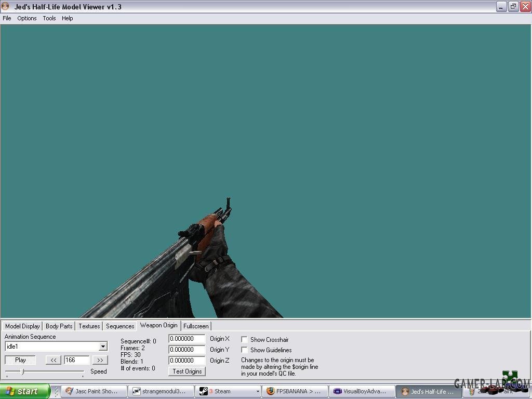
Task: Click the Test Origins button
Action: 187,371
